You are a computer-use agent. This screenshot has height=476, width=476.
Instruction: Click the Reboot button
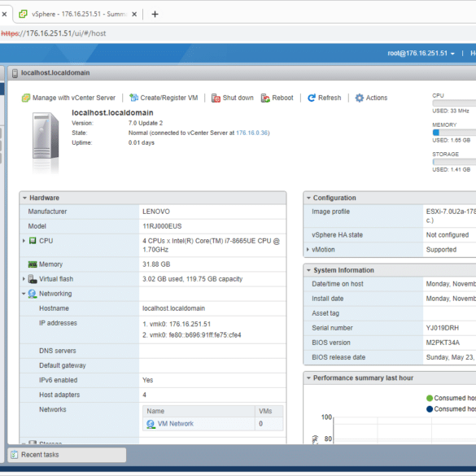click(277, 98)
